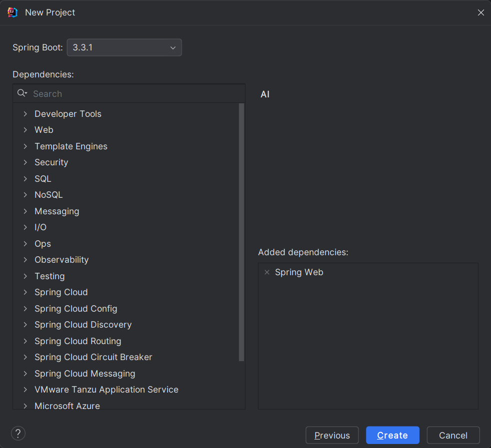
Task: Select the Messaging category item
Action: tap(56, 211)
